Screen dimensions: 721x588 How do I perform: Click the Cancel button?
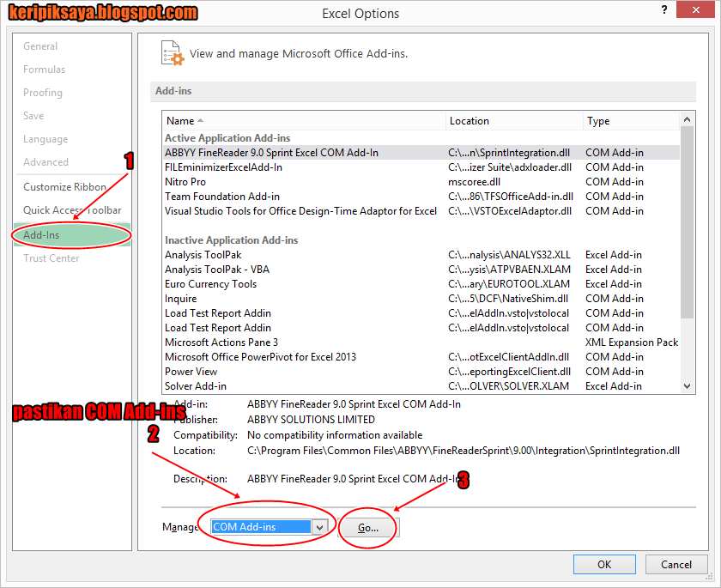676,565
